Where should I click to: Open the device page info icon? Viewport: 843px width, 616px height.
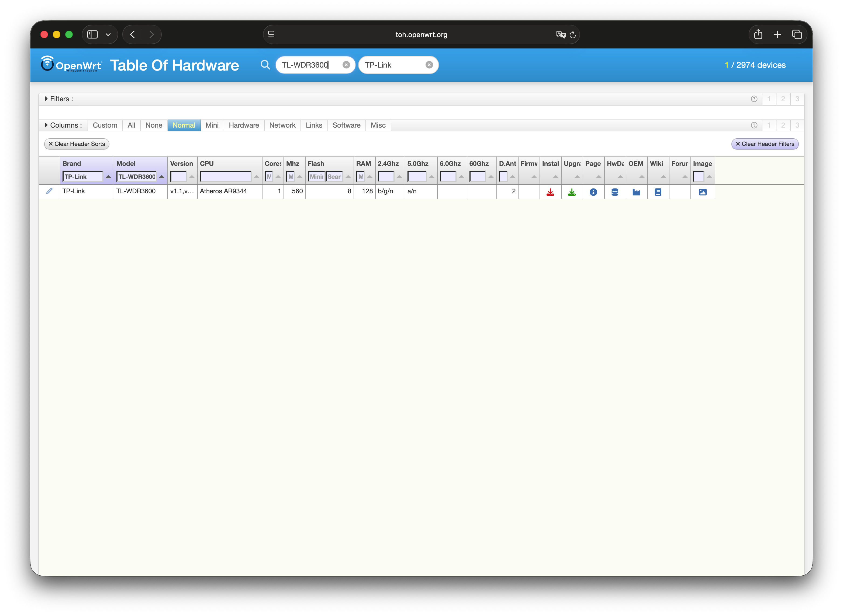coord(593,192)
